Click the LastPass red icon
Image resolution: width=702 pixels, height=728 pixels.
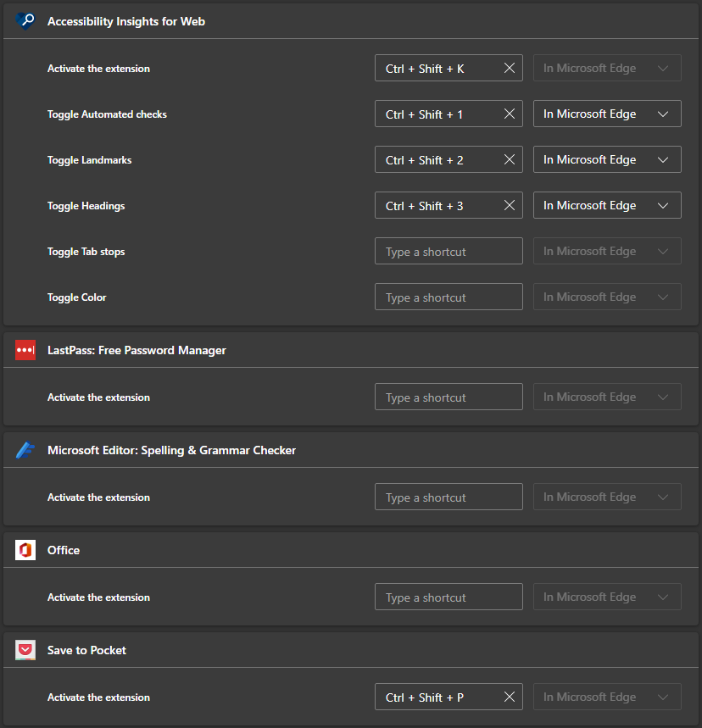25,350
